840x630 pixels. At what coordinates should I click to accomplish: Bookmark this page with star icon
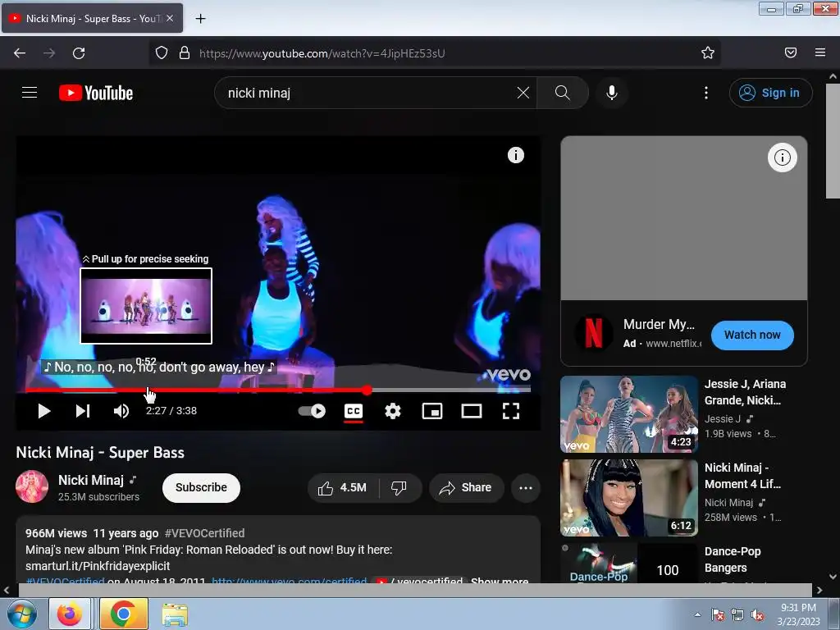click(708, 52)
